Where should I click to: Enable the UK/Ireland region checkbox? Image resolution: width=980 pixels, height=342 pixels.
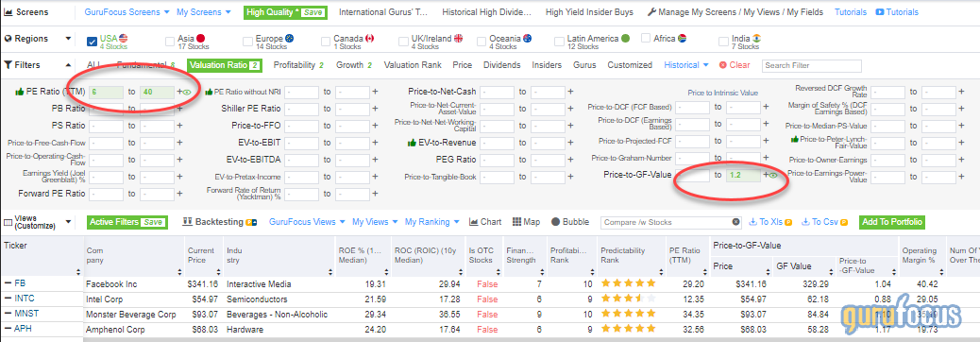(404, 42)
